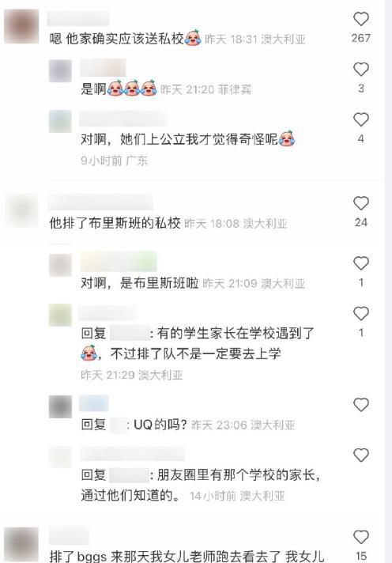Open avatar of '他排了布里斯班的私校' commenter
Screen dimensions: 392x563
coord(21,211)
